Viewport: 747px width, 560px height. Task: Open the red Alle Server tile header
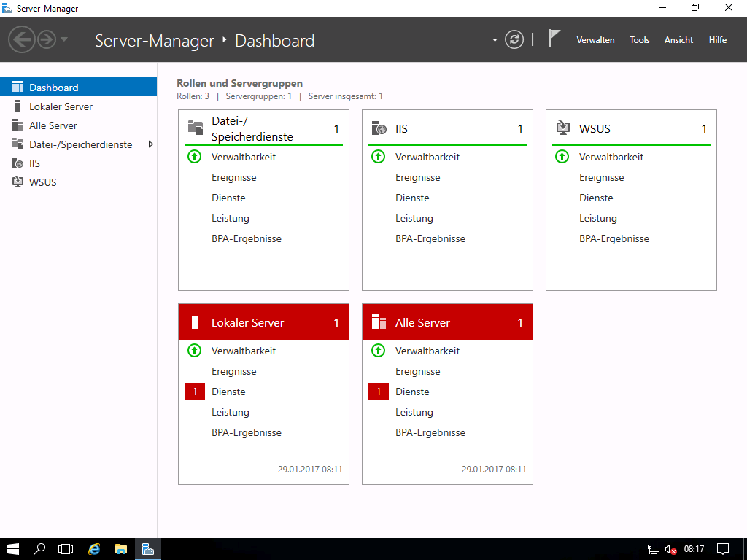pos(447,322)
